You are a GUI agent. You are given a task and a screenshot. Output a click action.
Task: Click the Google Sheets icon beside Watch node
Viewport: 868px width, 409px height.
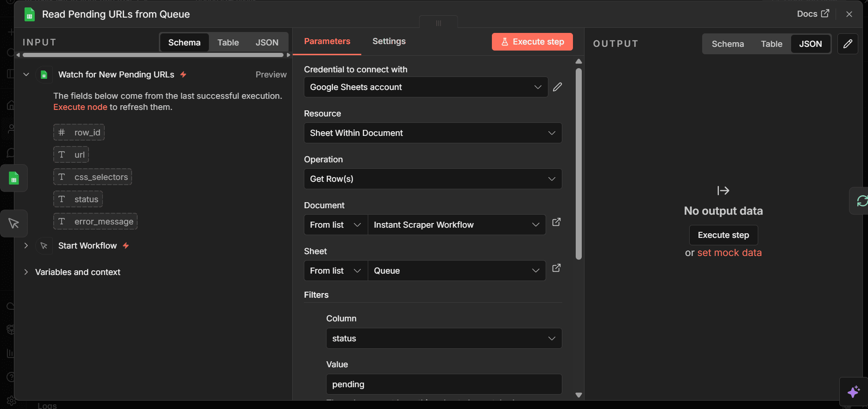[x=44, y=75]
